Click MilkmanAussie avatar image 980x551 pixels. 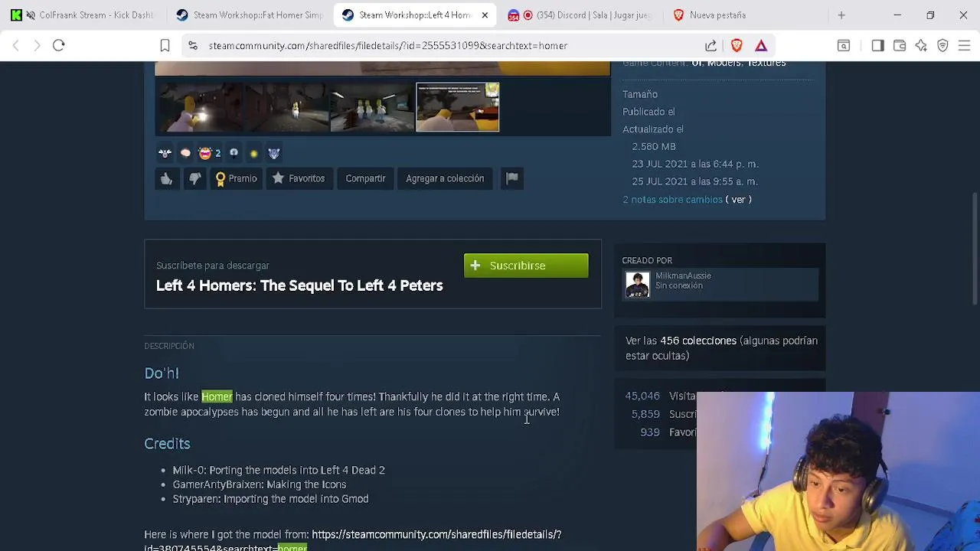[x=637, y=285]
